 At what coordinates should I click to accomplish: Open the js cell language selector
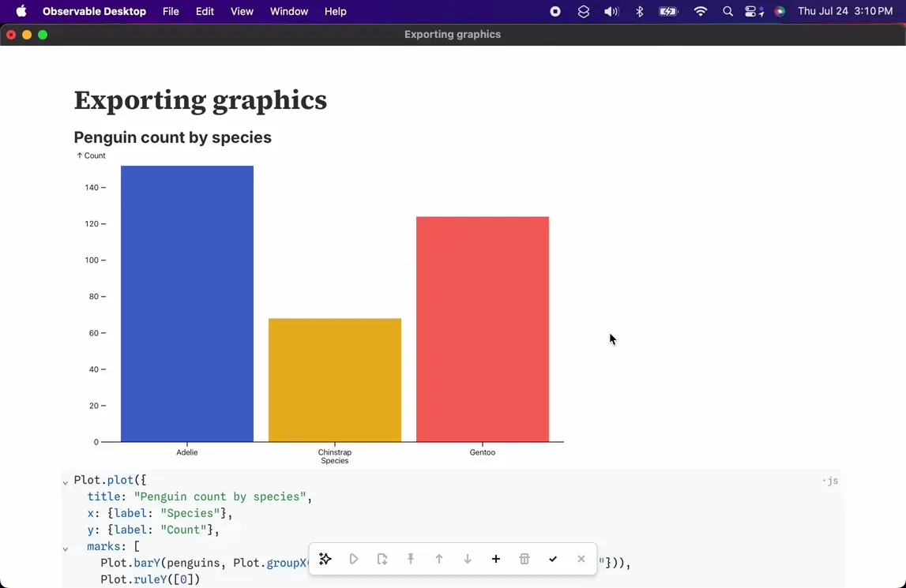point(831,481)
